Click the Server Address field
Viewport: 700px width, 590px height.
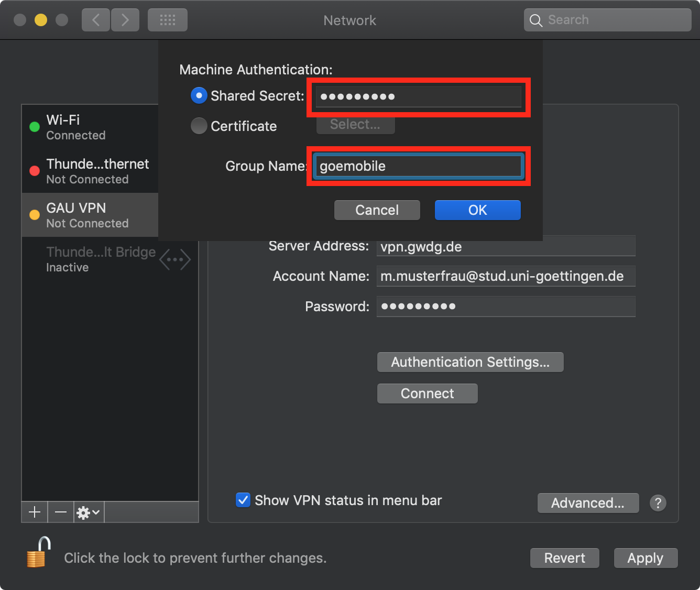(506, 246)
